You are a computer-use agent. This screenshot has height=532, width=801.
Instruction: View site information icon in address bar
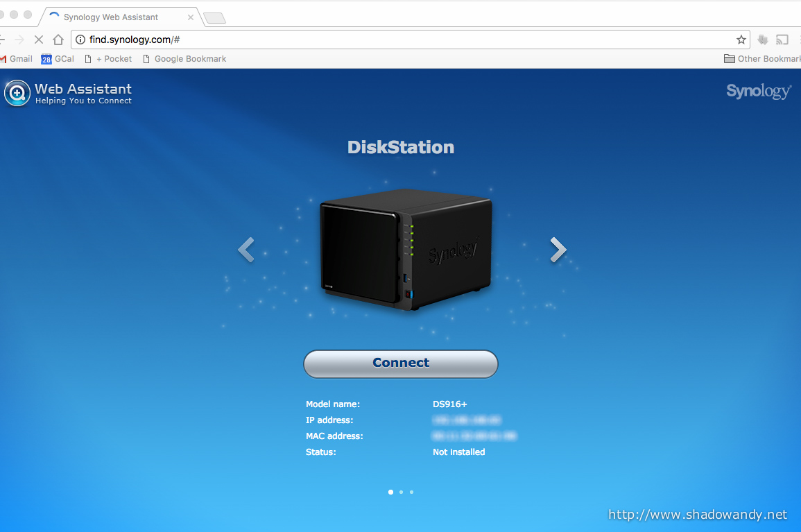click(80, 40)
